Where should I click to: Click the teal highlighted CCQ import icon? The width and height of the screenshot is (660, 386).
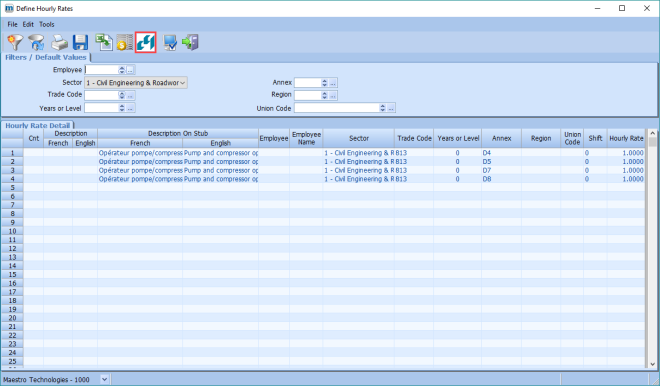[146, 42]
